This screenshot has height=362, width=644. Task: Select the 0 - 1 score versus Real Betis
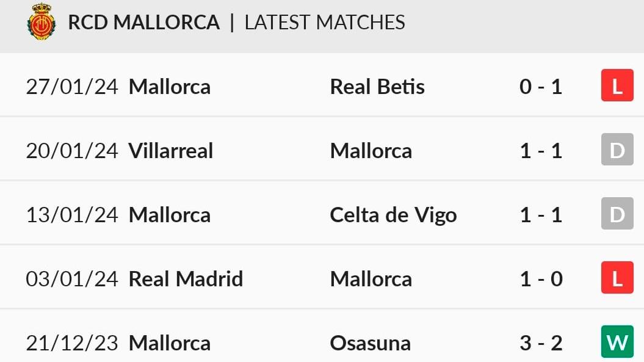(x=541, y=87)
